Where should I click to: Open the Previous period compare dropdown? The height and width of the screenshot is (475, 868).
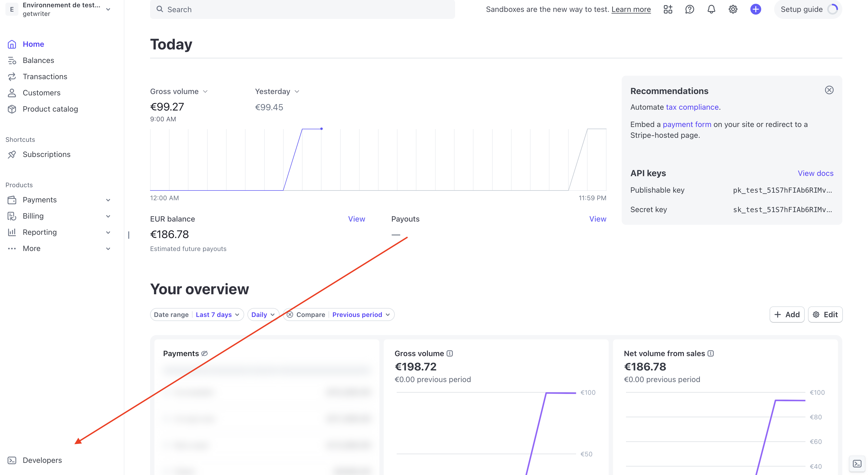click(x=361, y=315)
